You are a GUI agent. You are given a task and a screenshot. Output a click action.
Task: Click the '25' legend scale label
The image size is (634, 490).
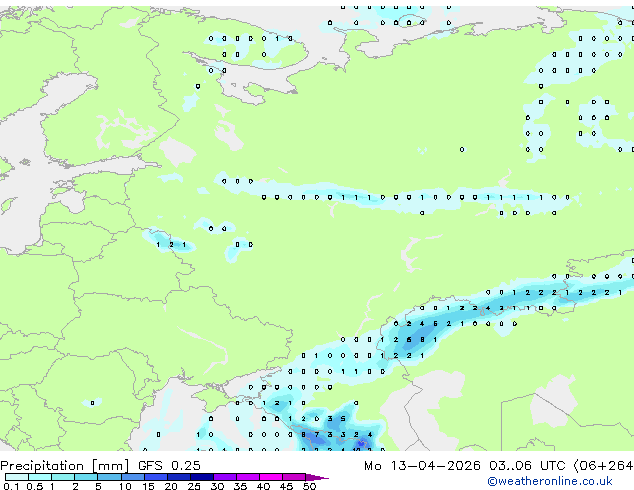(x=194, y=486)
